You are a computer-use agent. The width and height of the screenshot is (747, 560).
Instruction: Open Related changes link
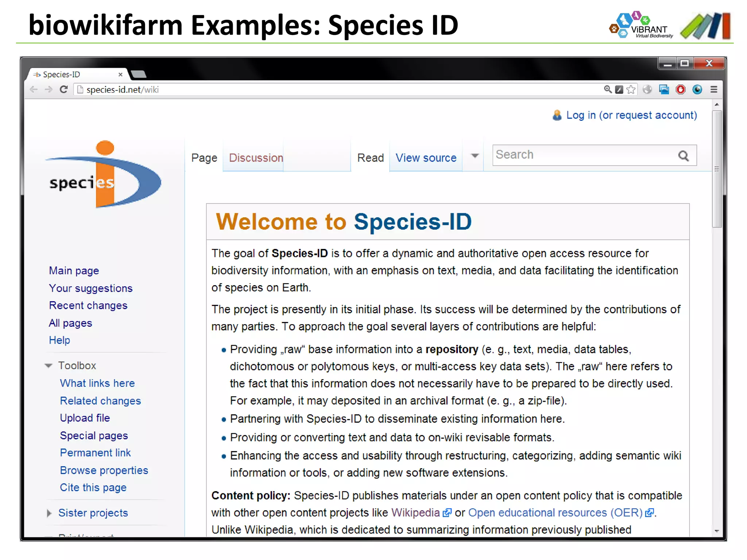click(x=100, y=401)
